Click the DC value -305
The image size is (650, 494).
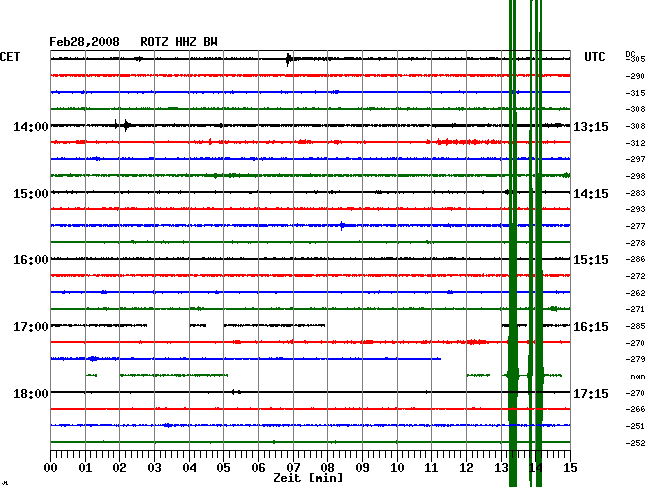[635, 59]
